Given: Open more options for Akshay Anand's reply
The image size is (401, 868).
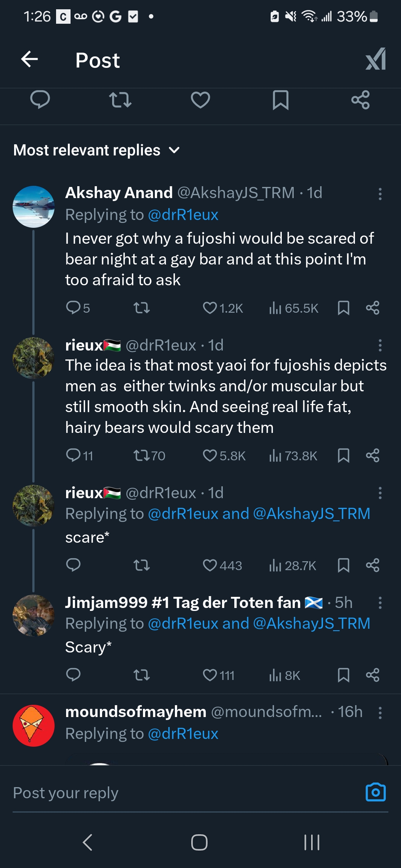Looking at the screenshot, I should click(380, 194).
